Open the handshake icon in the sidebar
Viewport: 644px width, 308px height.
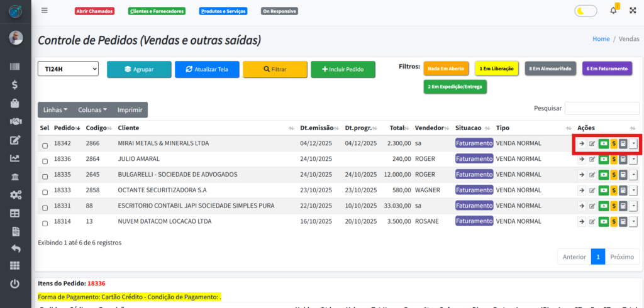pyautogui.click(x=16, y=121)
